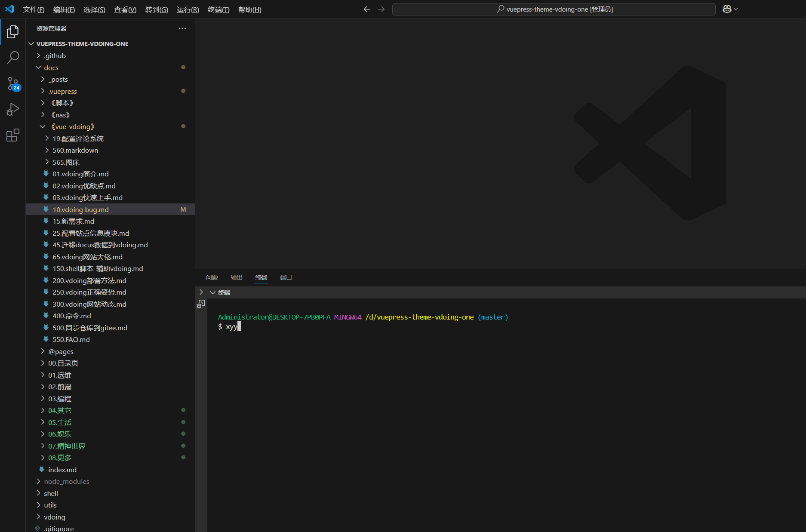
Task: Open the Search view in activity bar
Action: pos(13,57)
